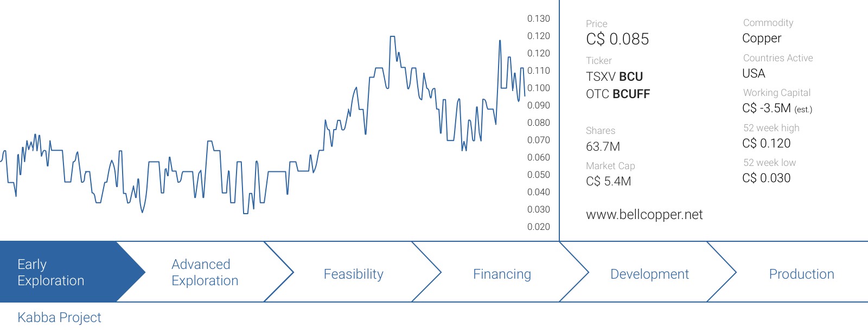This screenshot has width=868, height=334.
Task: Click the 52 week high C$ 0.120
Action: [x=766, y=143]
